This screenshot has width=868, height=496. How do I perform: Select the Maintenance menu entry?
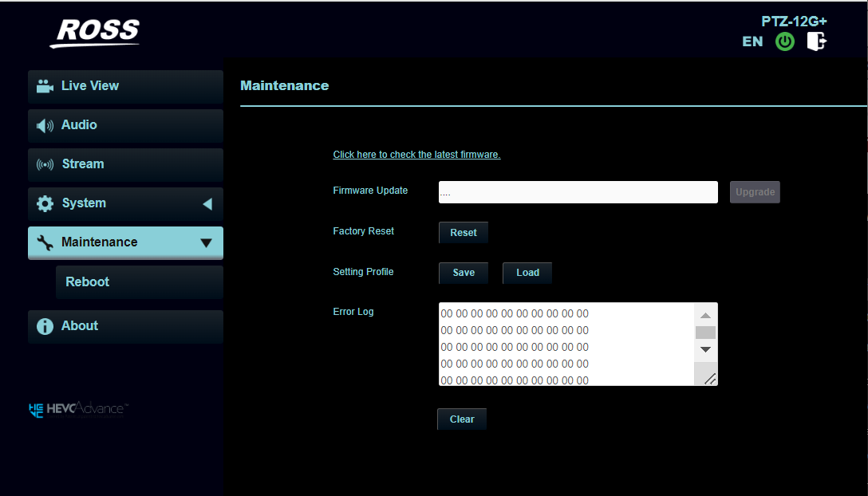point(99,242)
